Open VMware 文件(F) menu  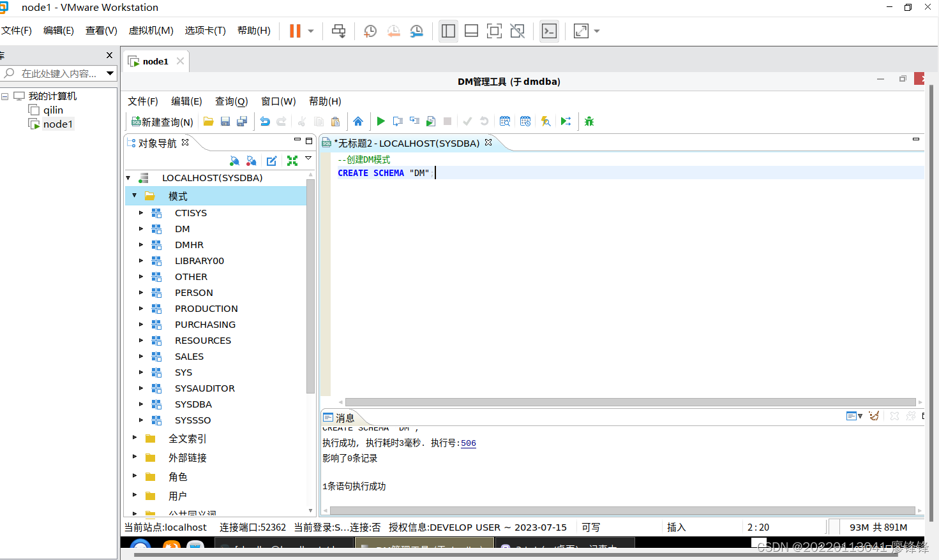(x=17, y=31)
